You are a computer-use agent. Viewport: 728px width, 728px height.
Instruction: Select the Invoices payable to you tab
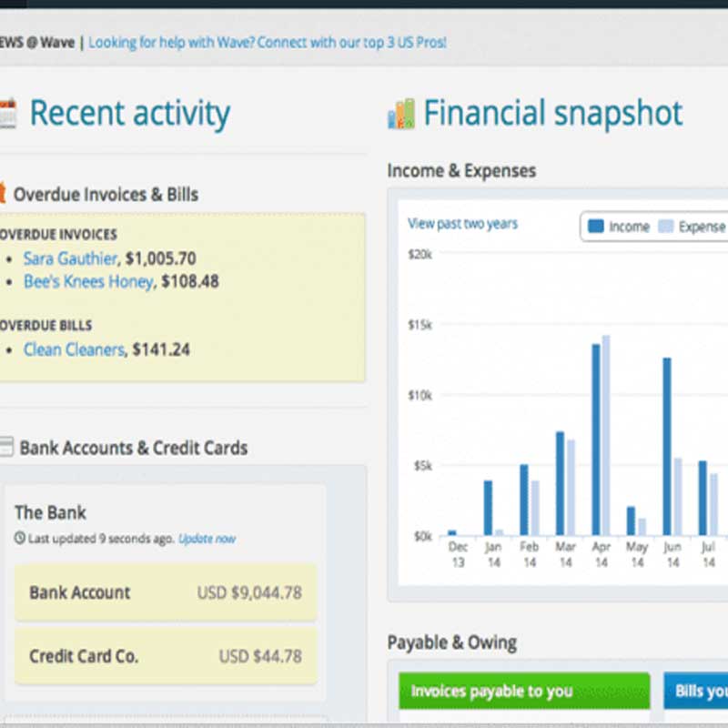523,692
